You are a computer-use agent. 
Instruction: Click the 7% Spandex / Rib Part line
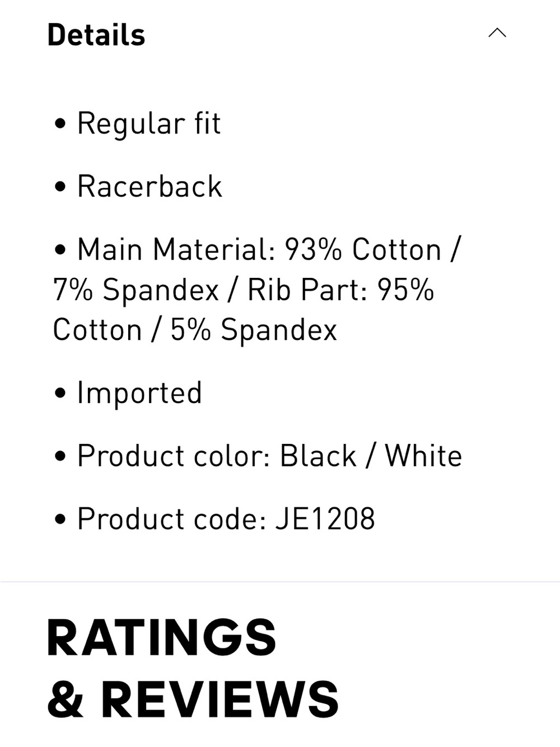click(244, 290)
